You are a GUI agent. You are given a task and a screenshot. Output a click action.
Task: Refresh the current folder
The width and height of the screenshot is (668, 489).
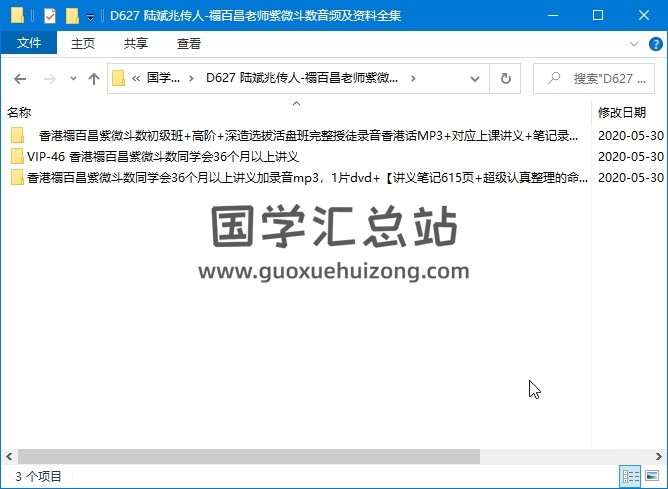505,78
